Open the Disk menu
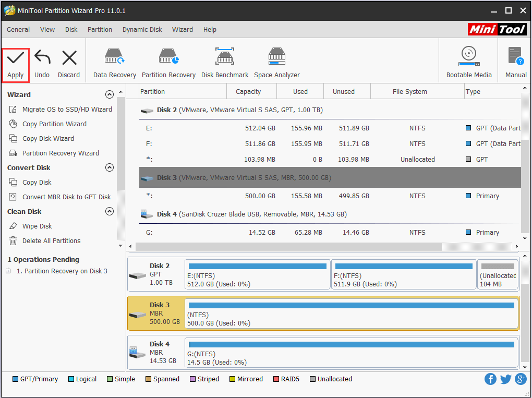The image size is (532, 398). click(71, 30)
